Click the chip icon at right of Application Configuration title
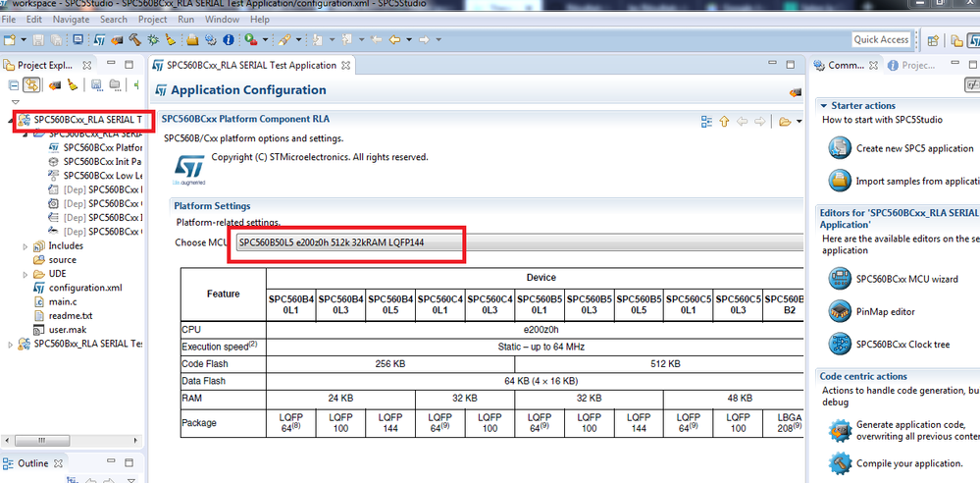This screenshot has height=483, width=980. pyautogui.click(x=795, y=91)
